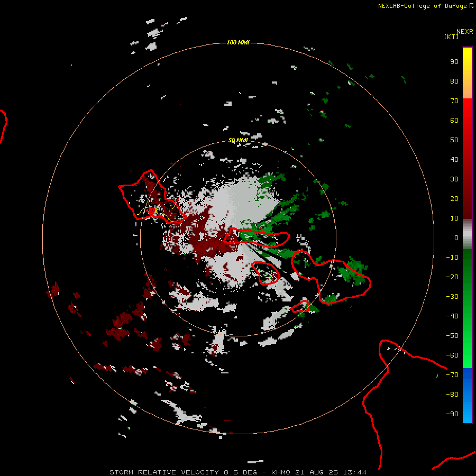Pick the yellow-orange top band of color scale
Screen dimensions: 476x476
click(467, 73)
